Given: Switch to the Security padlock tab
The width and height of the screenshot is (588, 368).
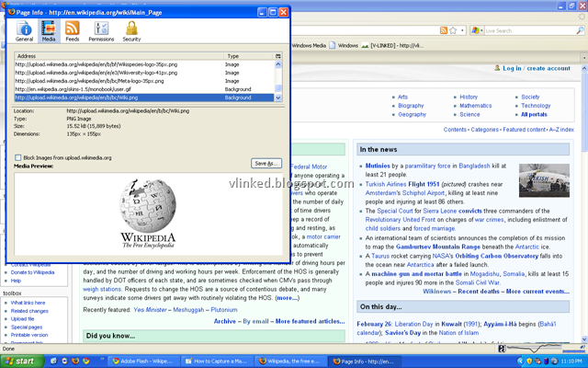Looking at the screenshot, I should [x=131, y=31].
